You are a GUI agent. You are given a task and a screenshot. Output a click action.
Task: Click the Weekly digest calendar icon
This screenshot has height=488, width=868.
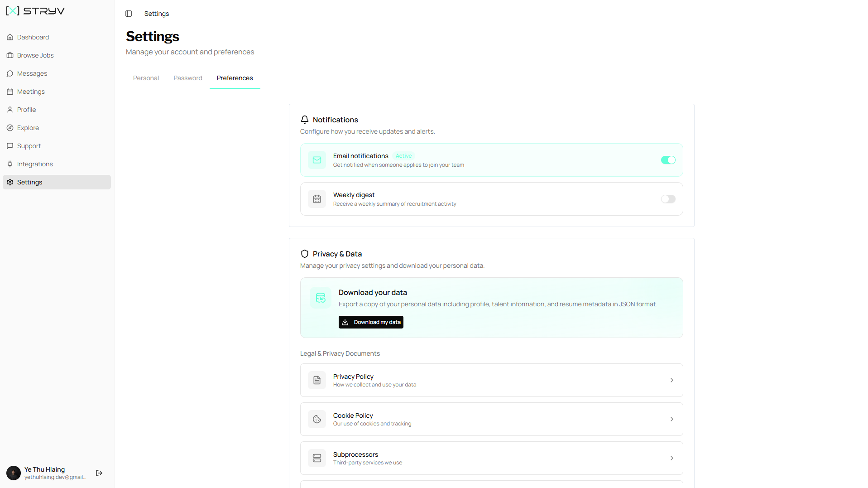point(317,199)
